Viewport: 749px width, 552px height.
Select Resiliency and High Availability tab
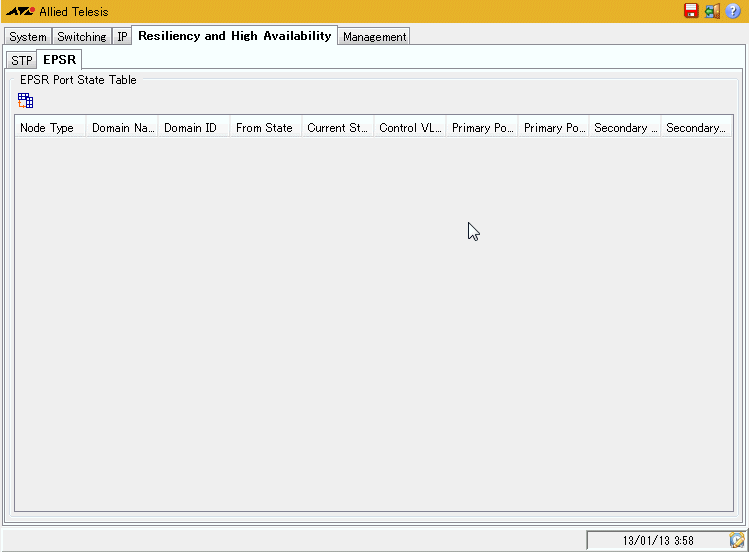coord(235,36)
